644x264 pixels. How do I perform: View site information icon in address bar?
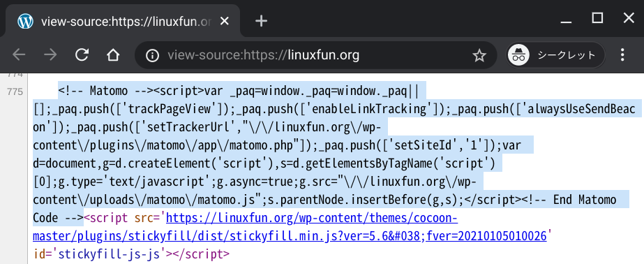(x=152, y=55)
